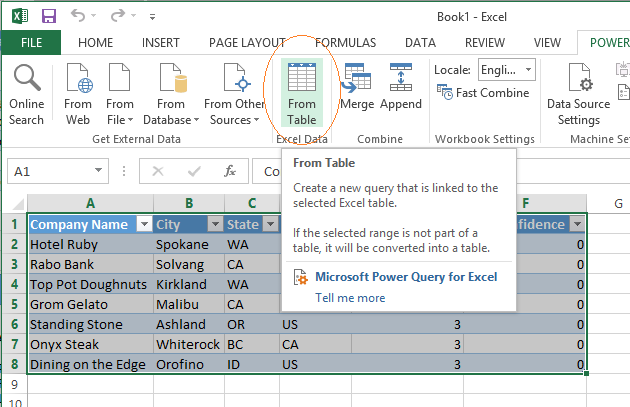Select row 9 header

pos(14,385)
